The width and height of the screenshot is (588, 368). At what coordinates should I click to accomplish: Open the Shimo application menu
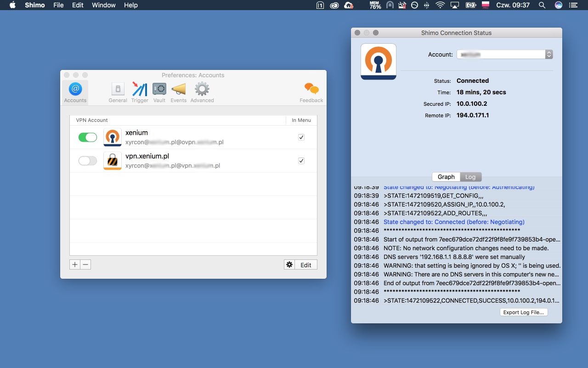click(x=35, y=5)
